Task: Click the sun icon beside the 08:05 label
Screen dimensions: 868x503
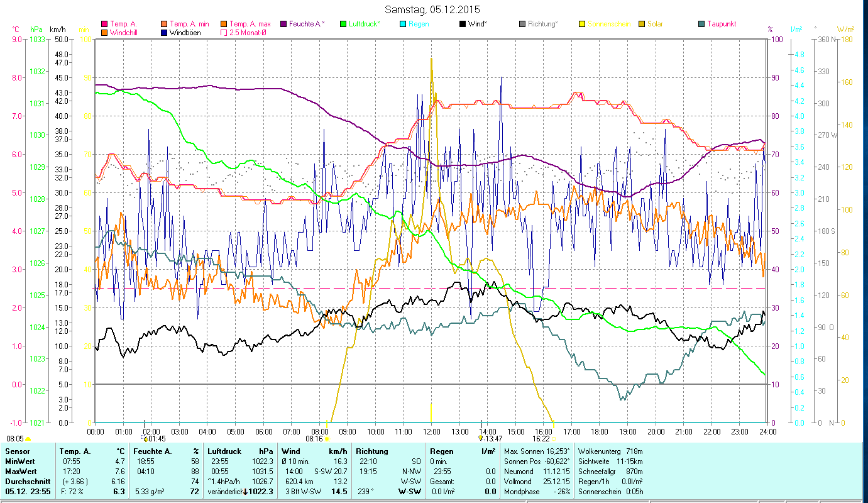Action: (x=28, y=439)
